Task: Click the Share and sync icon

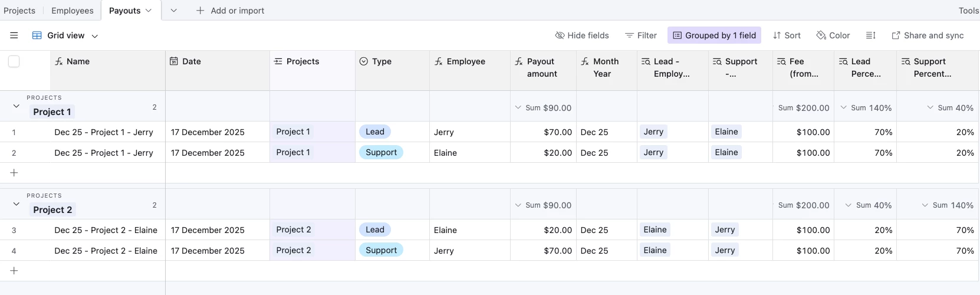Action: [x=896, y=35]
